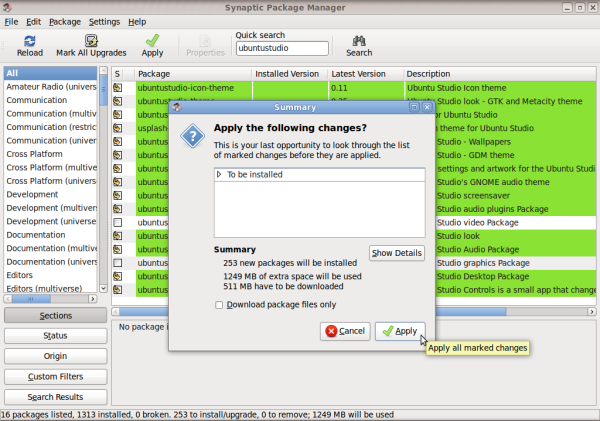Click status icon in GNOME audio theme row
This screenshot has height=421, width=600.
click(x=117, y=182)
